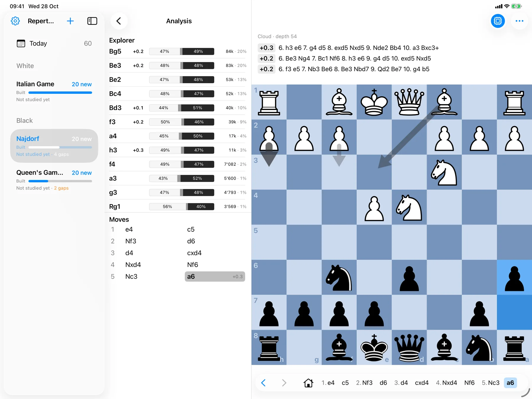Screen dimensions: 532x399
Task: Click Wi-Fi icon in status bar
Action: (507, 6)
